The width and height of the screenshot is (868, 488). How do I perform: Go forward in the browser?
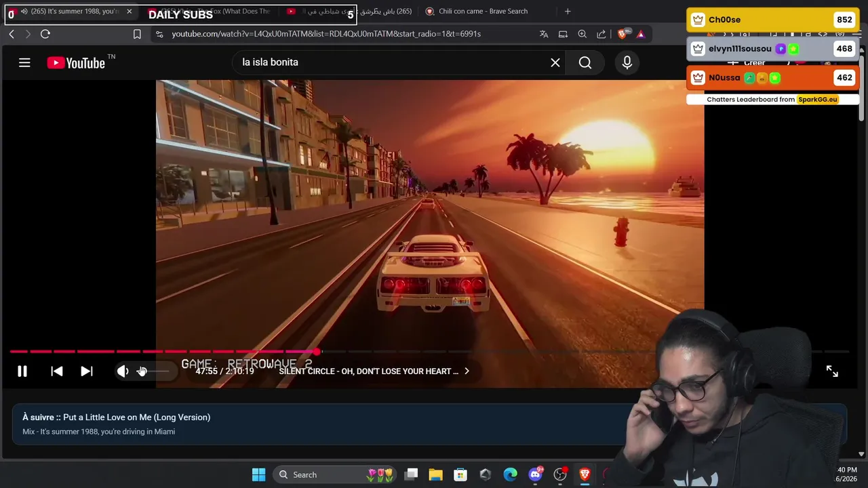28,34
